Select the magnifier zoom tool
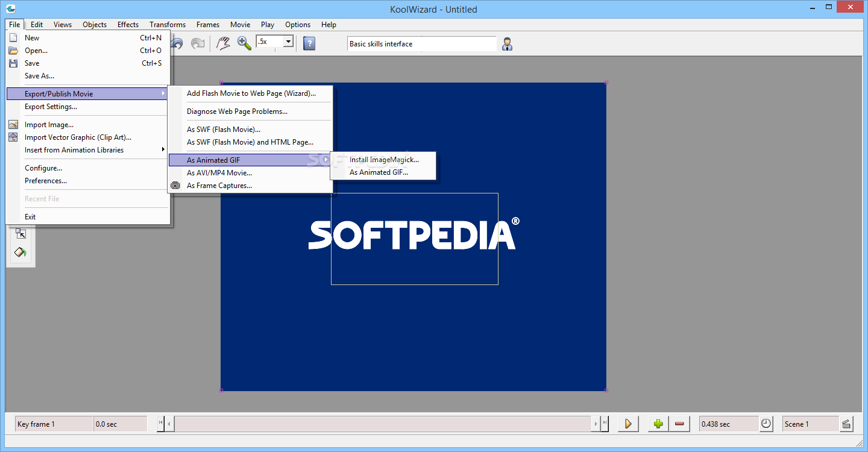 (244, 43)
